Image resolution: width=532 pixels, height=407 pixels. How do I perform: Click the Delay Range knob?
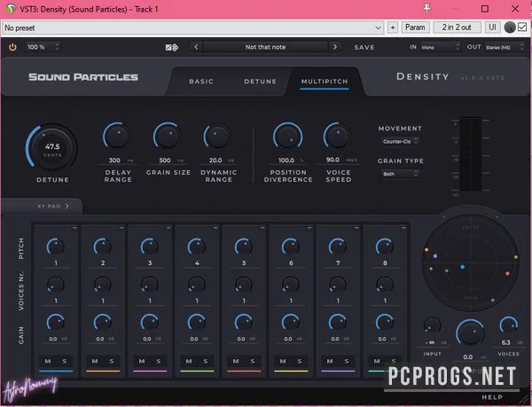pos(117,137)
